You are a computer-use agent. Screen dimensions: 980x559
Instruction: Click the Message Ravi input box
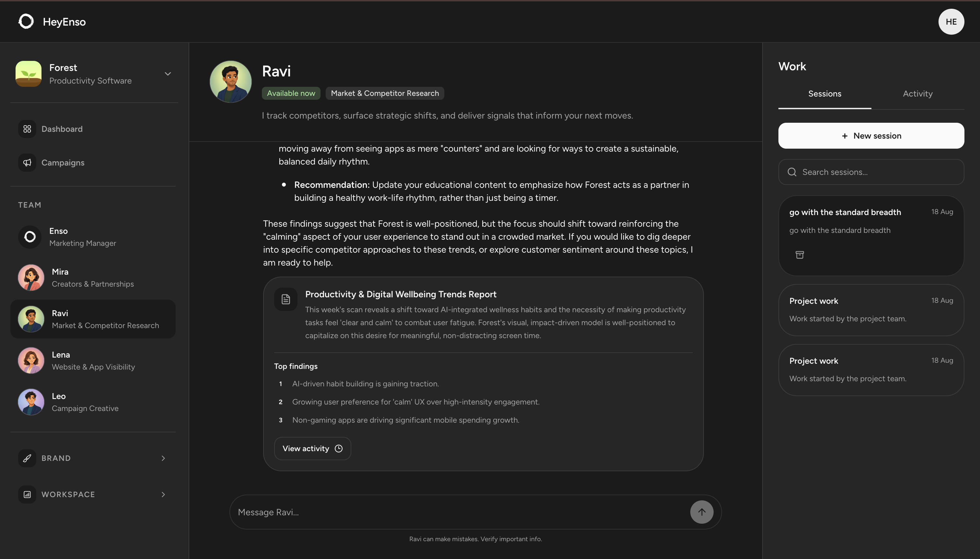tap(461, 512)
